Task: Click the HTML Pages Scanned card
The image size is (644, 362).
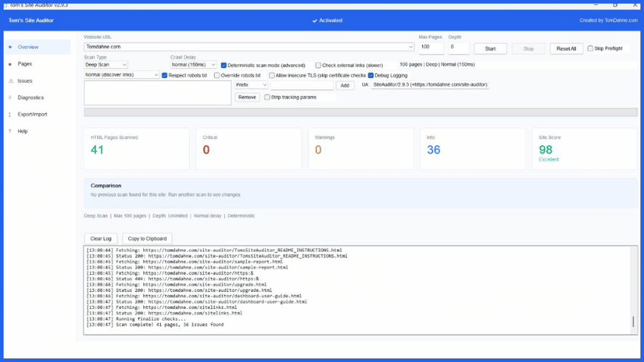Action: [x=137, y=149]
